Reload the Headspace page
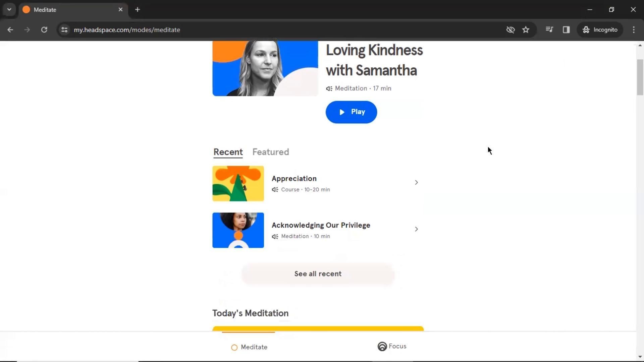644x362 pixels. click(44, 29)
